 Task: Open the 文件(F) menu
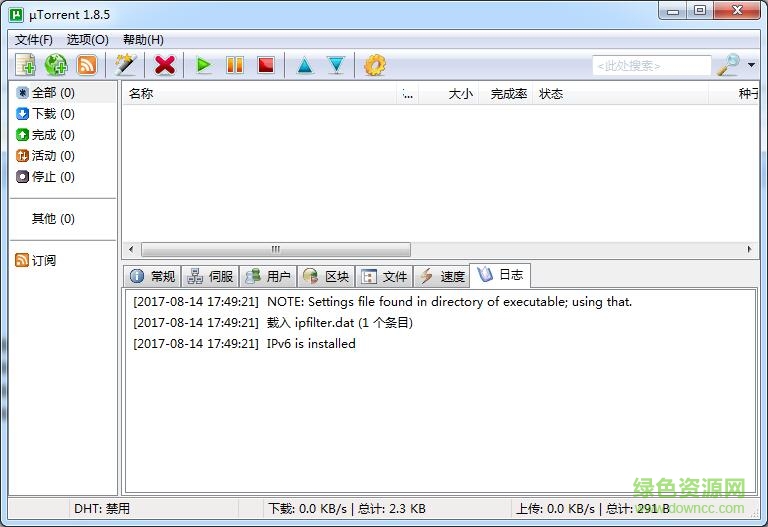(x=34, y=40)
